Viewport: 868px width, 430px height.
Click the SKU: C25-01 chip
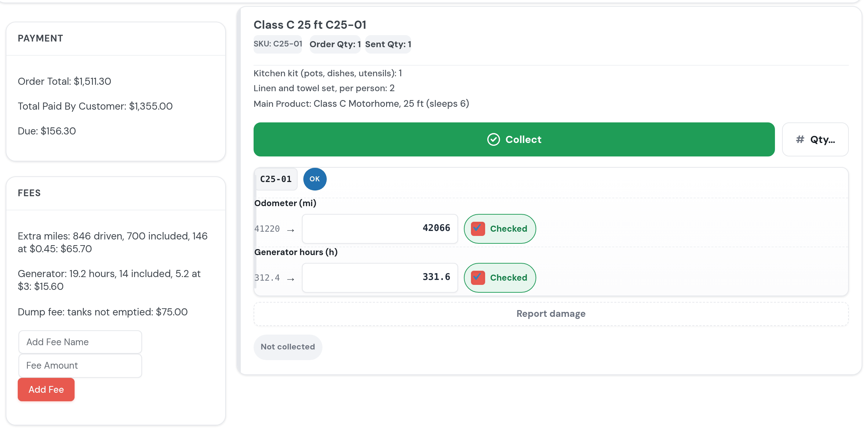(x=278, y=44)
